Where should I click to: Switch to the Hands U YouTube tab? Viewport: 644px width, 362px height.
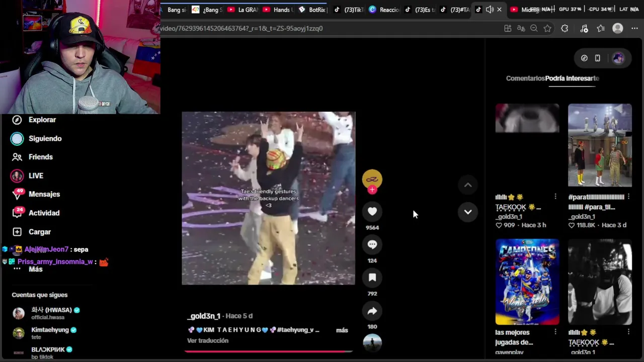[277, 10]
